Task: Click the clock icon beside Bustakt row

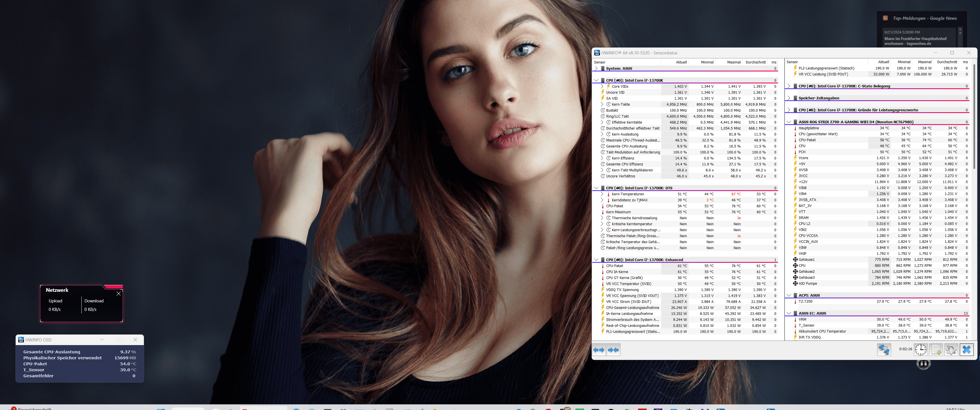Action: pos(603,110)
